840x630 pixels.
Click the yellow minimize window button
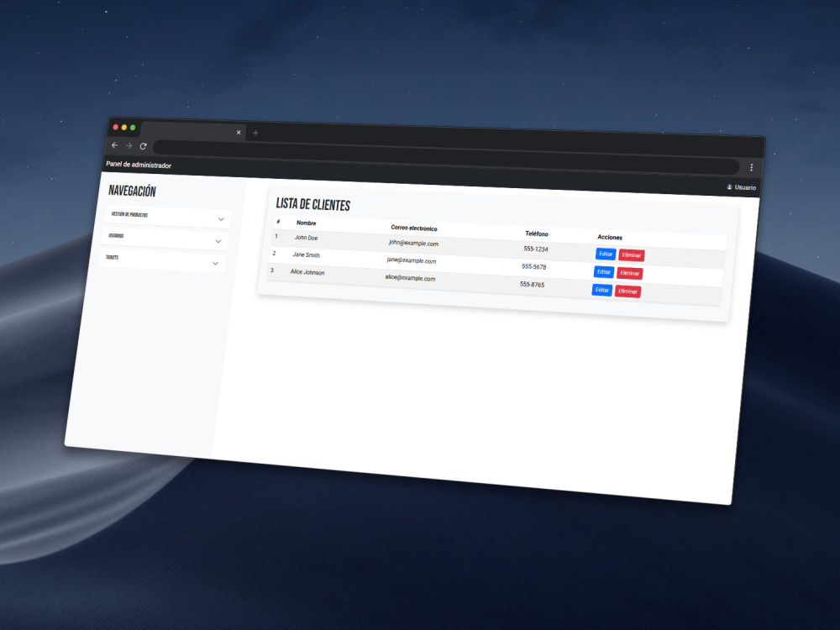click(x=123, y=128)
